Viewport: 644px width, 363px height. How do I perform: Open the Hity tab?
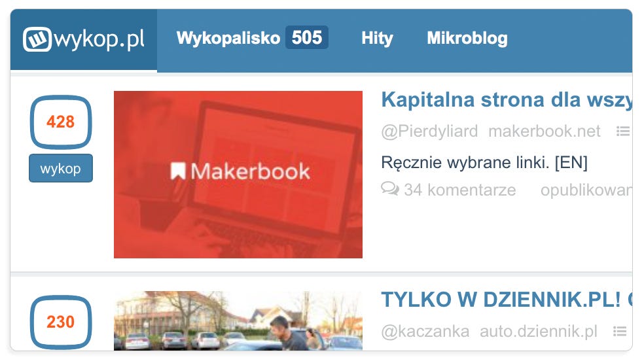pos(377,38)
